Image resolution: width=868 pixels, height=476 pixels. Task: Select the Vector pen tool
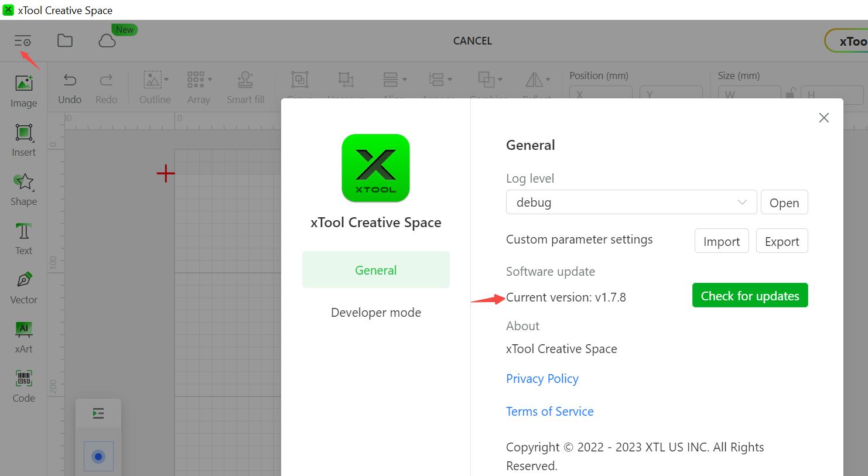24,289
